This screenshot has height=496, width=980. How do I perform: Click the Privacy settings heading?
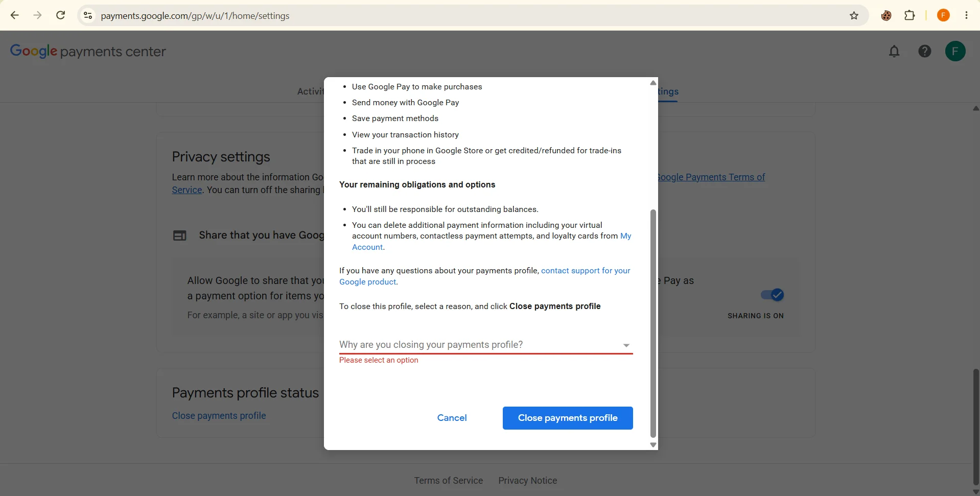(x=221, y=157)
